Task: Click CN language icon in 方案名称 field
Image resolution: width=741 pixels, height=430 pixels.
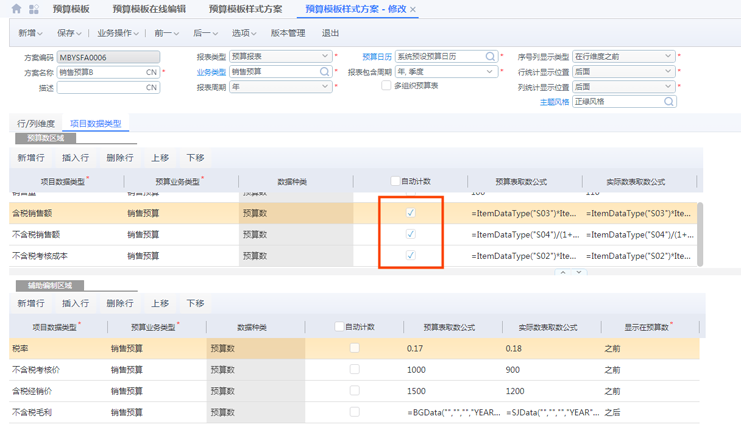Action: tap(152, 72)
